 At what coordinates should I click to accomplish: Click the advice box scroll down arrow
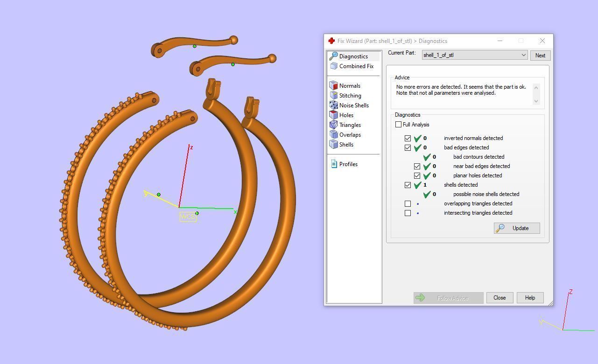point(536,101)
